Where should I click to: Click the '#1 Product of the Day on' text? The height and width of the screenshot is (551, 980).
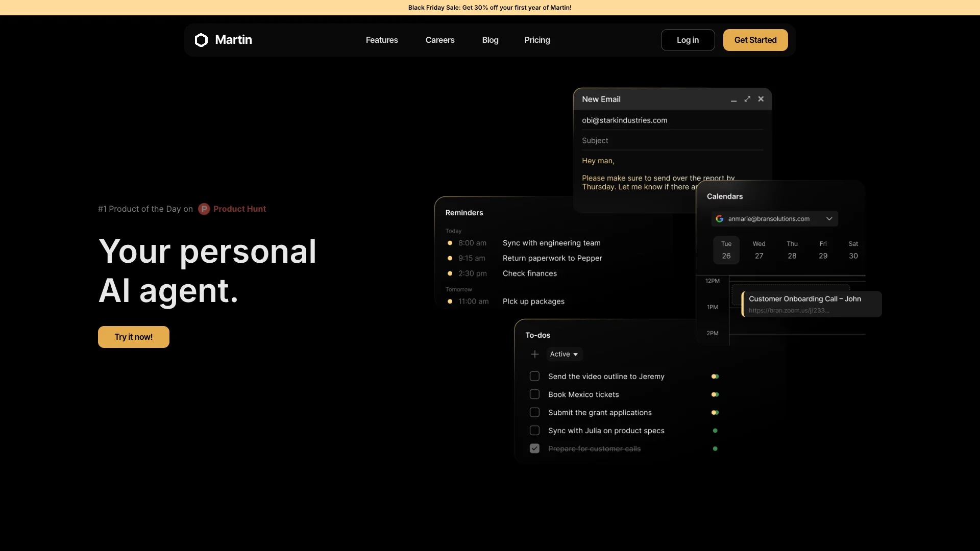click(145, 209)
